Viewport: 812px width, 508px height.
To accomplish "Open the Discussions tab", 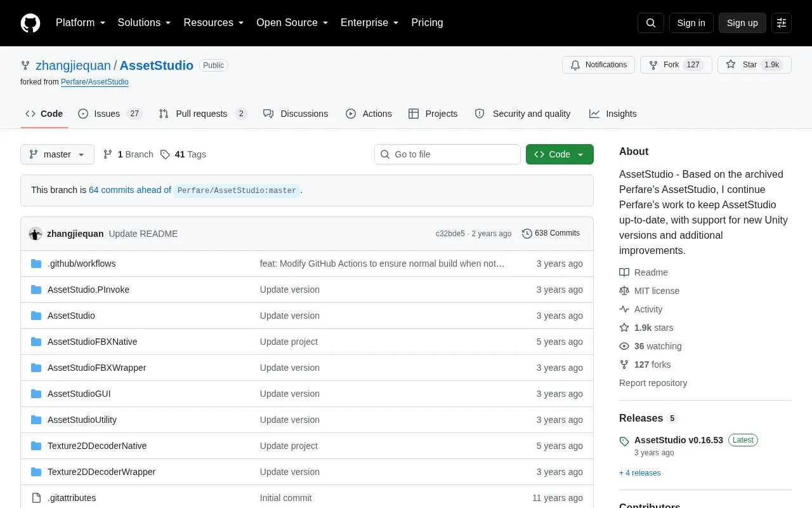I will pyautogui.click(x=296, y=114).
